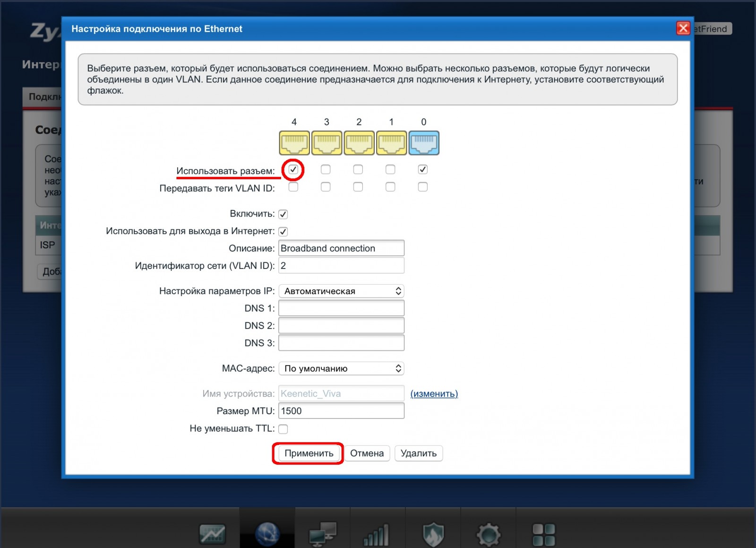Close the Ethernet connection settings dialog
This screenshot has width=756, height=548.
point(683,28)
